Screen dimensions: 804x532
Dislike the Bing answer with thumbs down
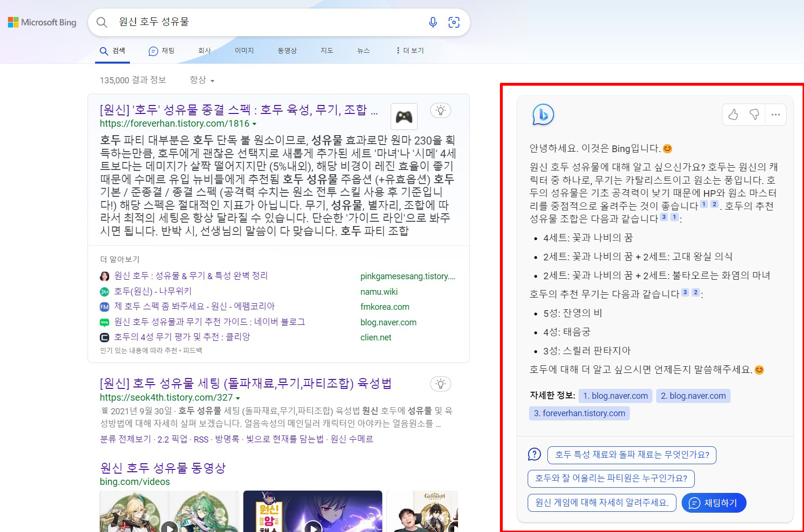(754, 114)
